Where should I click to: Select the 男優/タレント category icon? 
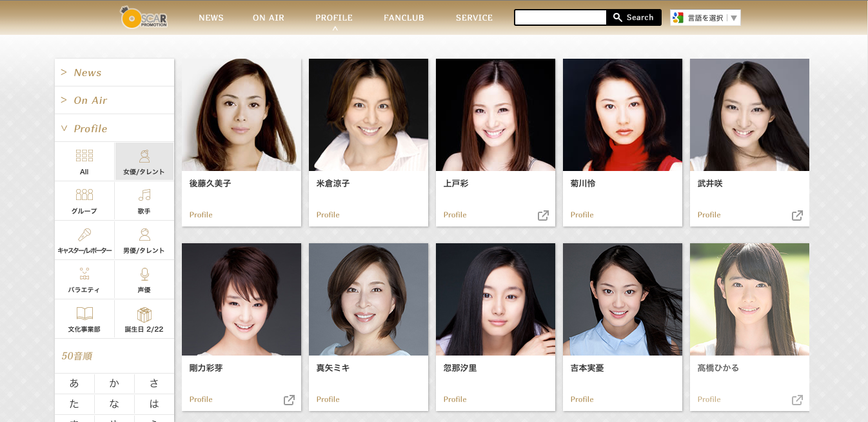(144, 234)
